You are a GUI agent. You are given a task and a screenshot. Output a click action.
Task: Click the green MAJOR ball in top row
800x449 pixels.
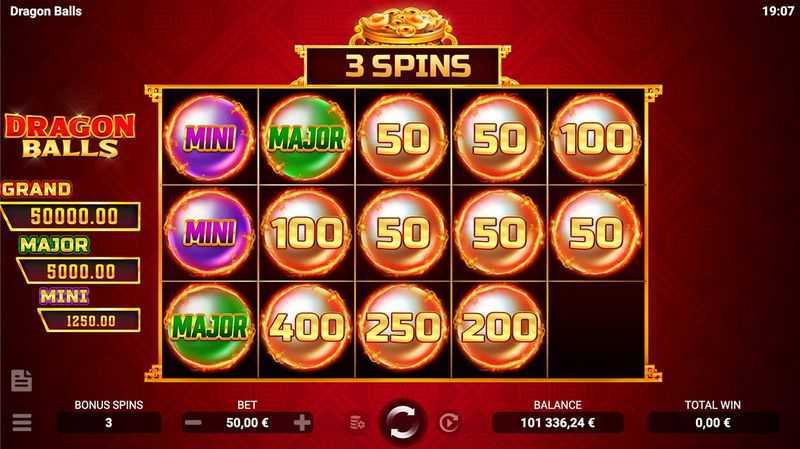[306, 138]
